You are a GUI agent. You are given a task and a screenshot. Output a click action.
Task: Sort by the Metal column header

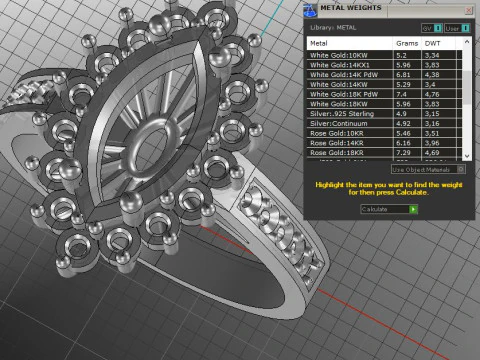[x=350, y=43]
